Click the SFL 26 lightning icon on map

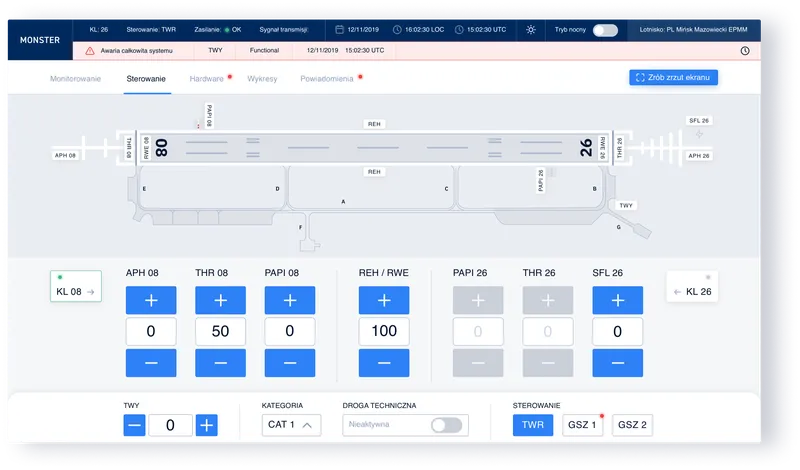(699, 134)
